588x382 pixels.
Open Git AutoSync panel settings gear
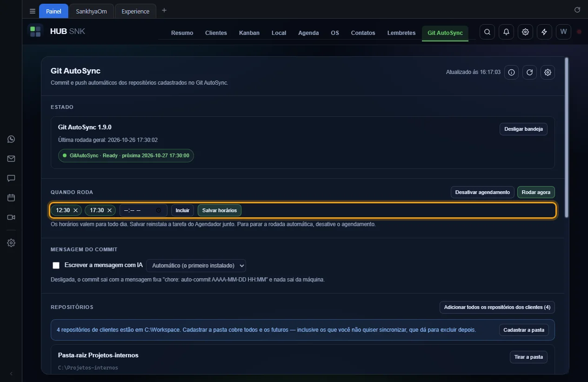[548, 73]
